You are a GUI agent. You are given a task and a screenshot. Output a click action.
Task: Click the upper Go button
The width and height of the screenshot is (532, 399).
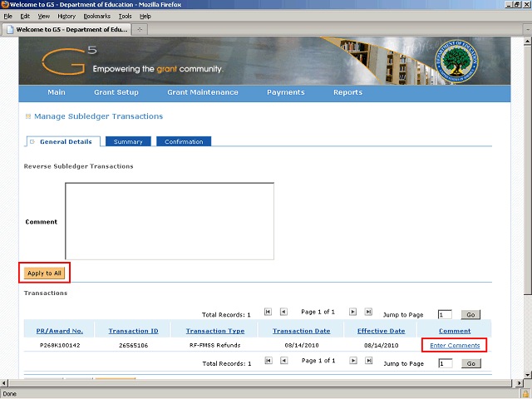point(470,315)
